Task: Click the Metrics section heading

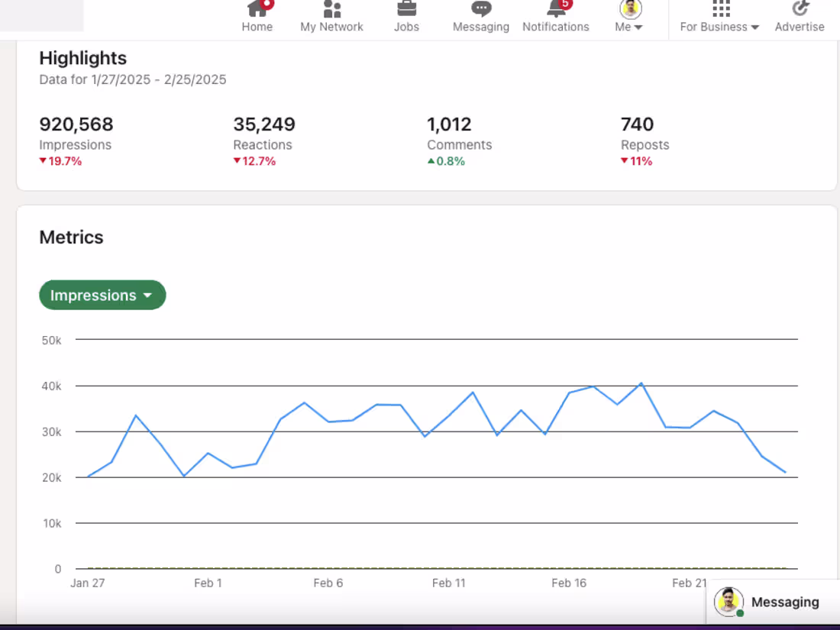Action: [71, 237]
